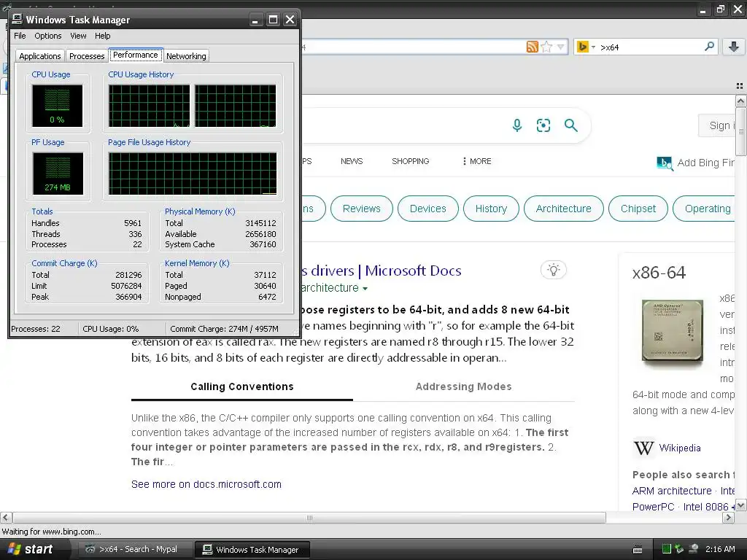747x560 pixels.
Task: Click the horizontal scrollbar thumb in browser
Action: pos(309,518)
